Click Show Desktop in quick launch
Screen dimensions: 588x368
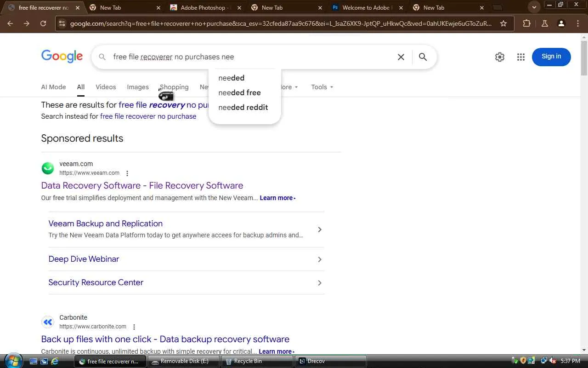coord(34,361)
